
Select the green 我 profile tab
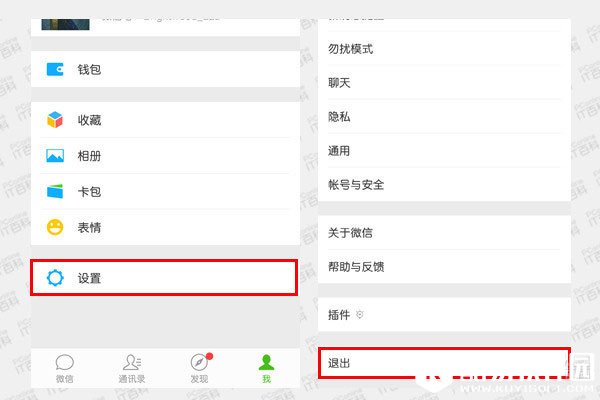(x=266, y=369)
